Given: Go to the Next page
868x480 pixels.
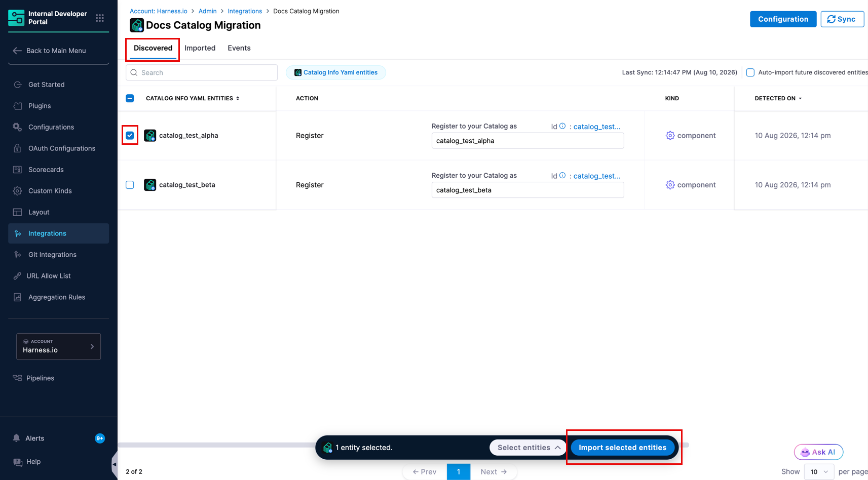Looking at the screenshot, I should coord(494,472).
